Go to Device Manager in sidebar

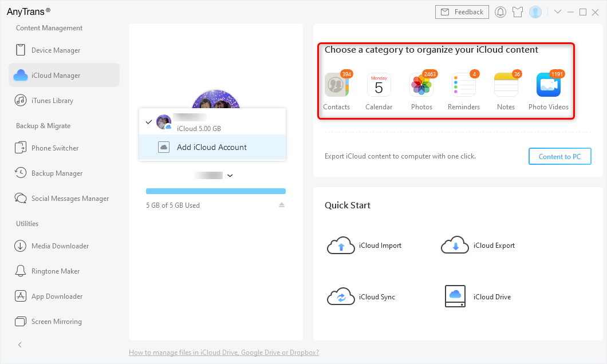[64, 50]
